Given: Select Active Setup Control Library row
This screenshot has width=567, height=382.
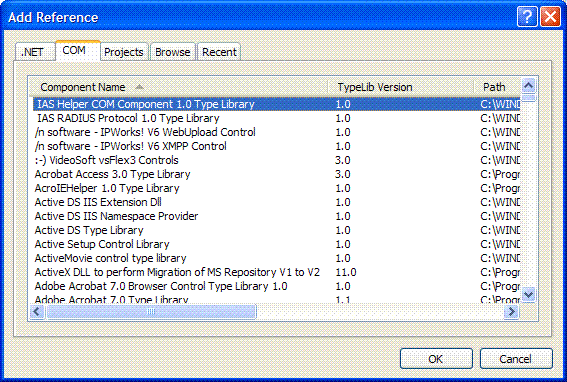Looking at the screenshot, I should click(276, 245).
